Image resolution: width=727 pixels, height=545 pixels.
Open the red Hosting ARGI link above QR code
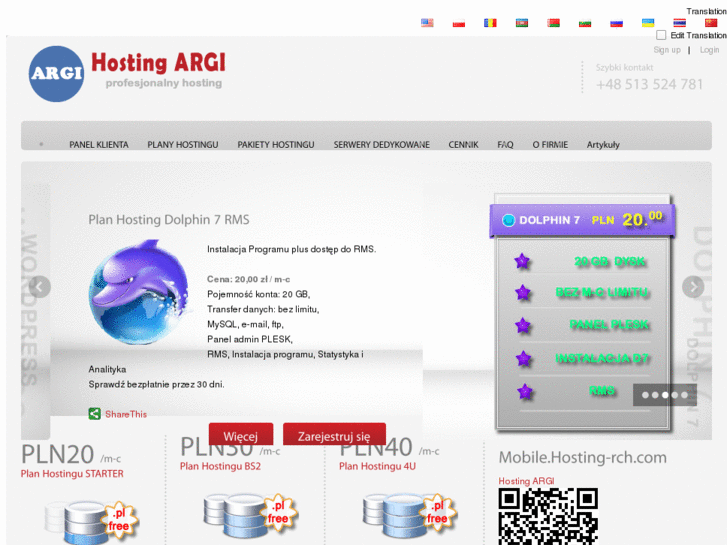click(526, 481)
